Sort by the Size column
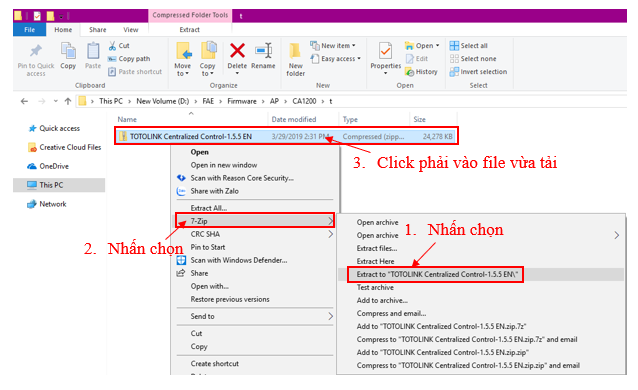The width and height of the screenshot is (638, 390). [420, 119]
